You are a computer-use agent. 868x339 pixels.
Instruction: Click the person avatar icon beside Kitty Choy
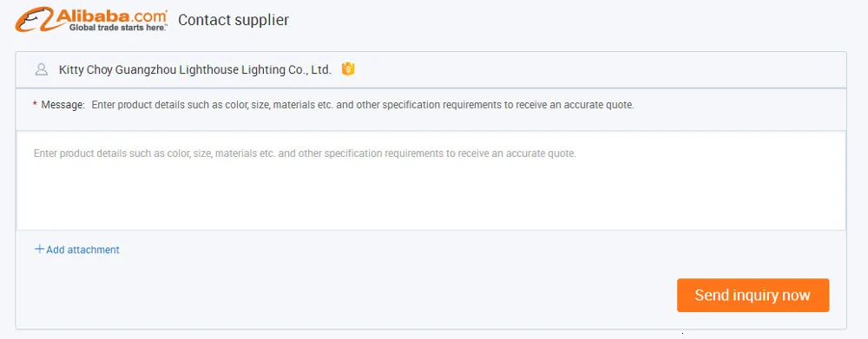click(x=41, y=69)
